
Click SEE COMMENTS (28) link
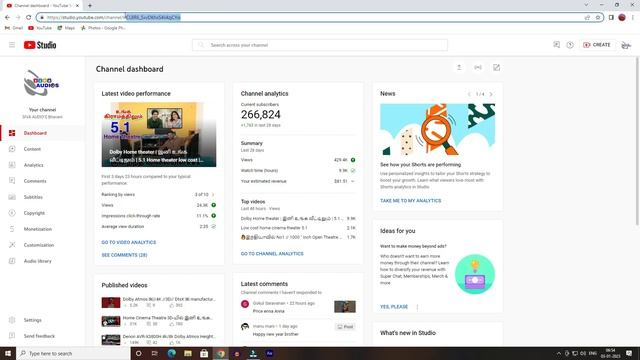(x=124, y=255)
